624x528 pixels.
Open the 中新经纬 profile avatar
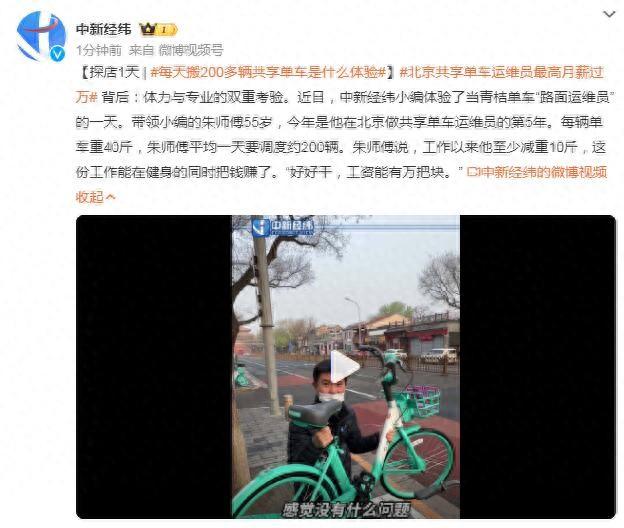tap(41, 36)
